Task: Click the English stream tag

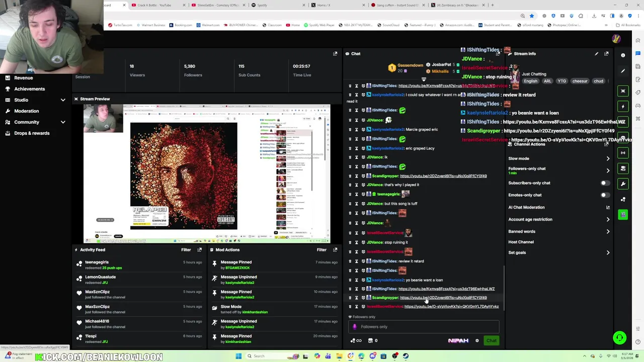Action: coord(530,81)
